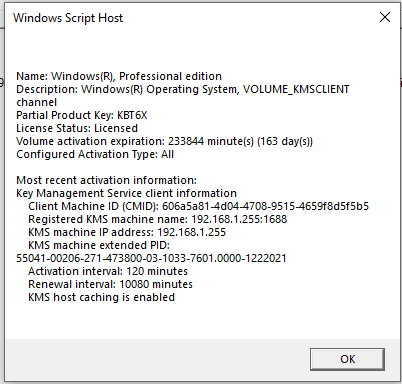The height and width of the screenshot is (384, 402).
Task: Click the Windows Script Host title text
Action: pyautogui.click(x=68, y=18)
